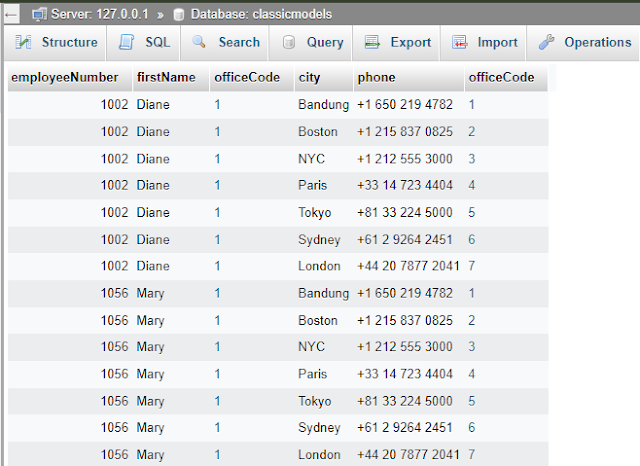Viewport: 640px width, 466px height.
Task: Follow the Server: 127.0.0.1 breadcrumb link
Action: (x=99, y=14)
